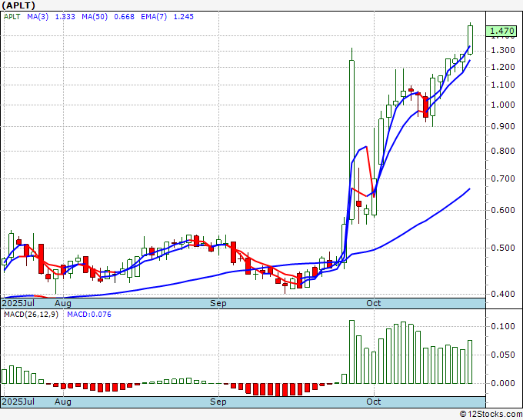Click the MACD(26,12,9) indicator label

pos(31,315)
